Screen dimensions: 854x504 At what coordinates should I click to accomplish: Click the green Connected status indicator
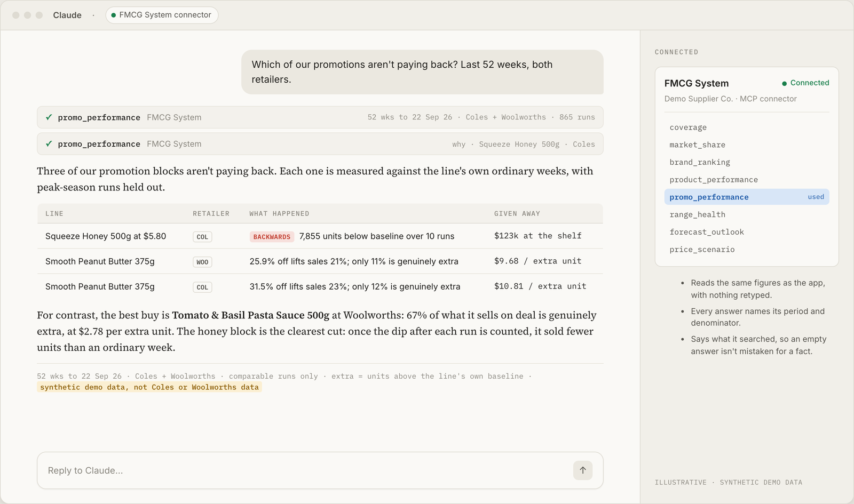[x=805, y=83]
